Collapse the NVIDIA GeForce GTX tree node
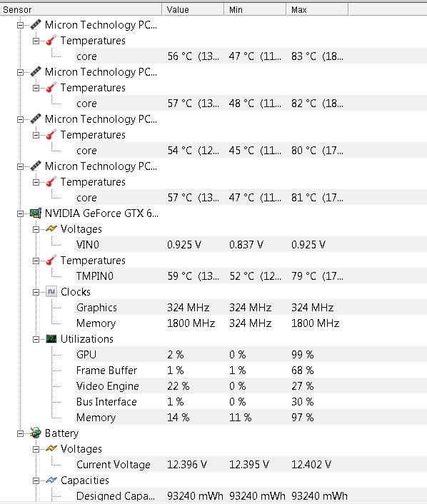Viewport: 427px width, 504px height. [x=20, y=213]
